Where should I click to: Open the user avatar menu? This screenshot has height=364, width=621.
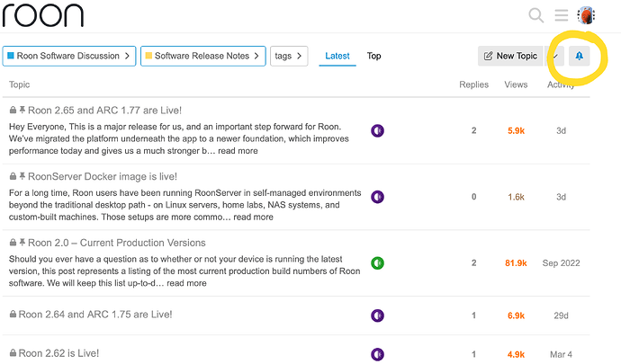[586, 16]
